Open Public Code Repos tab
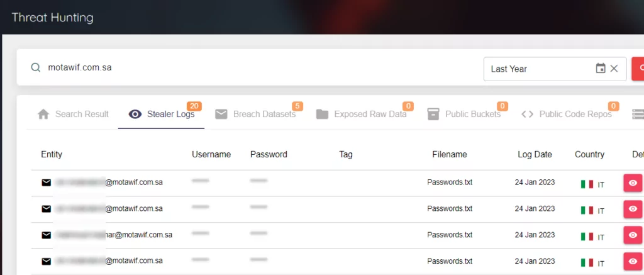 click(567, 114)
